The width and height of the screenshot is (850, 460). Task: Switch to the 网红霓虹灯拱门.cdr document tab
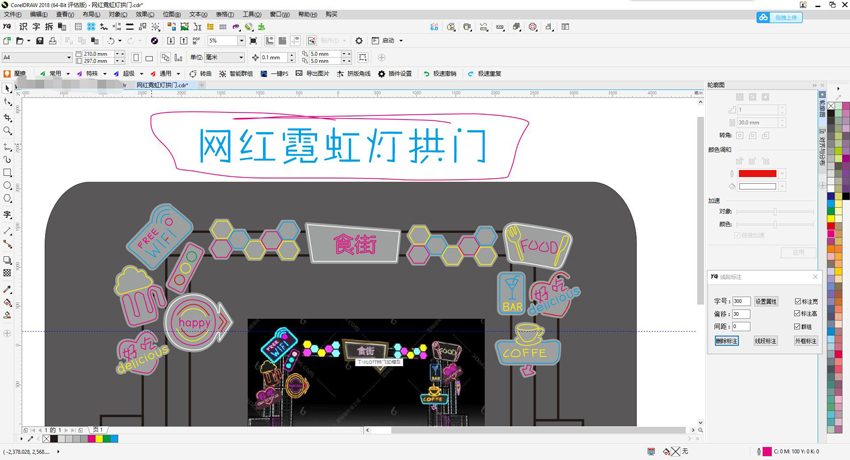(162, 85)
